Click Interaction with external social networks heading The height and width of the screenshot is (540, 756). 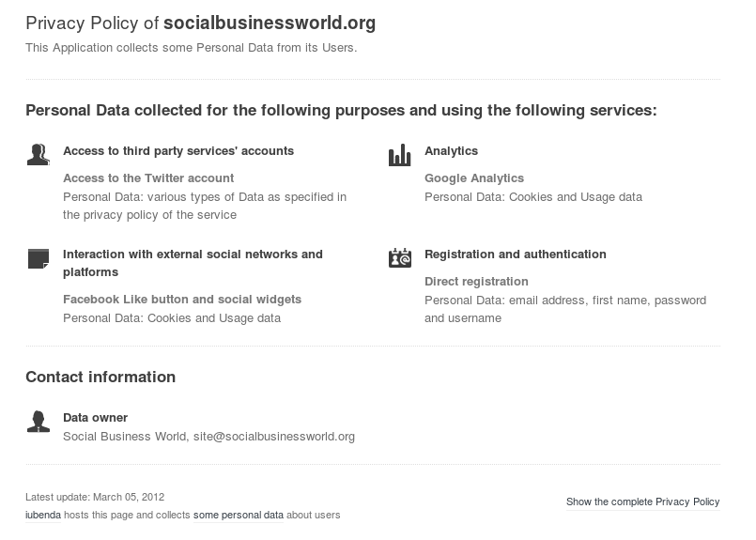(x=193, y=254)
